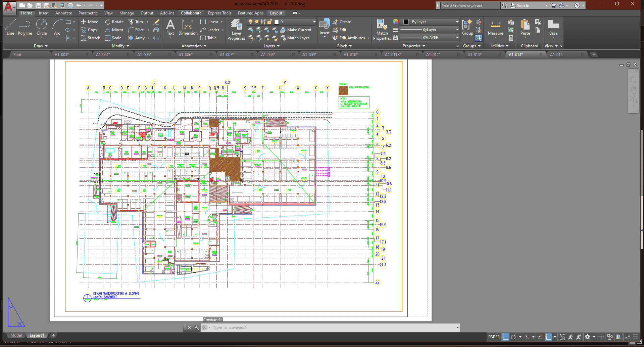Select the Erase tool icon

[x=156, y=22]
